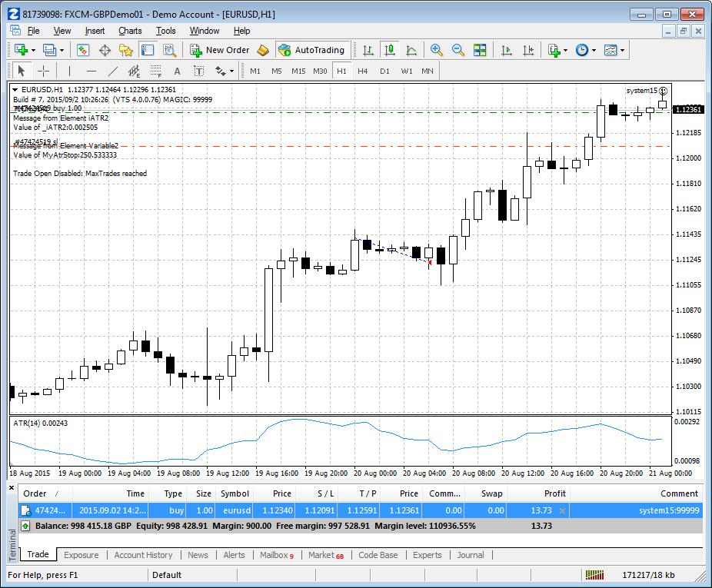This screenshot has width=712, height=588.
Task: Switch to the Experts tab
Action: (x=427, y=555)
